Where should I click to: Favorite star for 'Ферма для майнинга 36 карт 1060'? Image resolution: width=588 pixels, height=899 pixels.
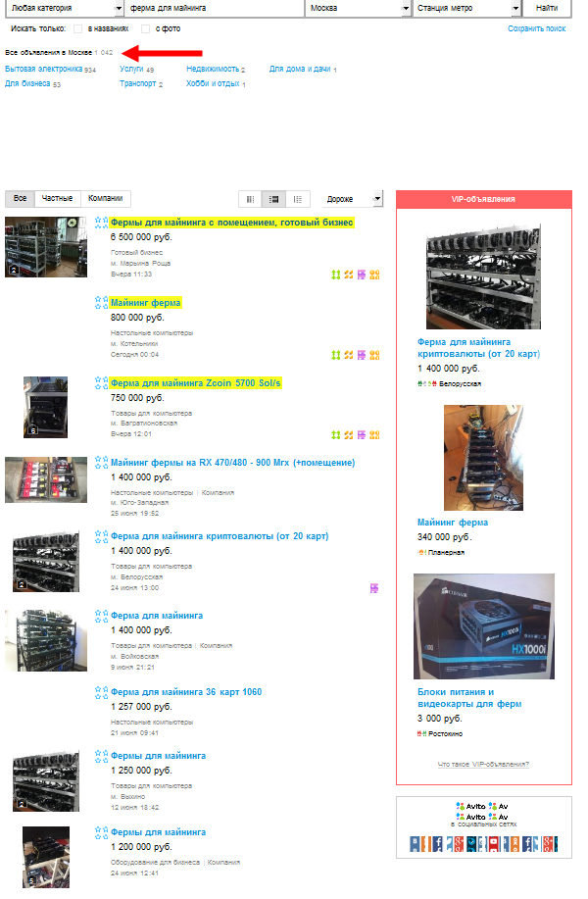pos(101,692)
